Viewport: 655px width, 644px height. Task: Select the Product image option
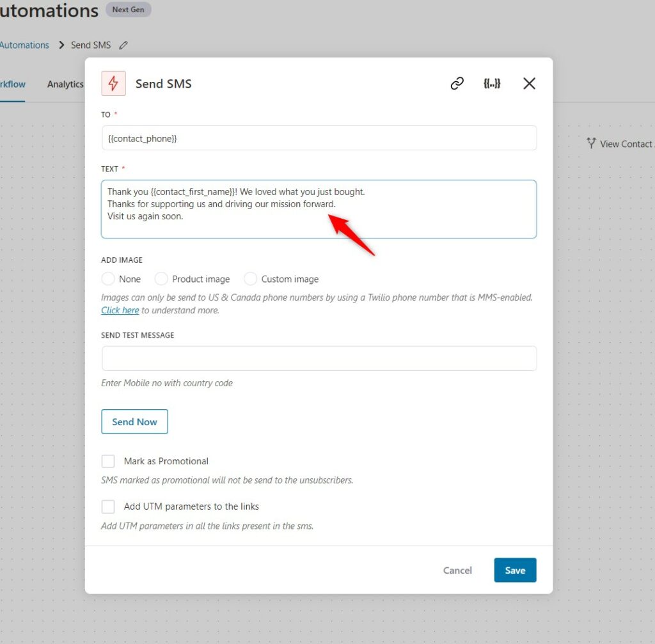pyautogui.click(x=161, y=279)
